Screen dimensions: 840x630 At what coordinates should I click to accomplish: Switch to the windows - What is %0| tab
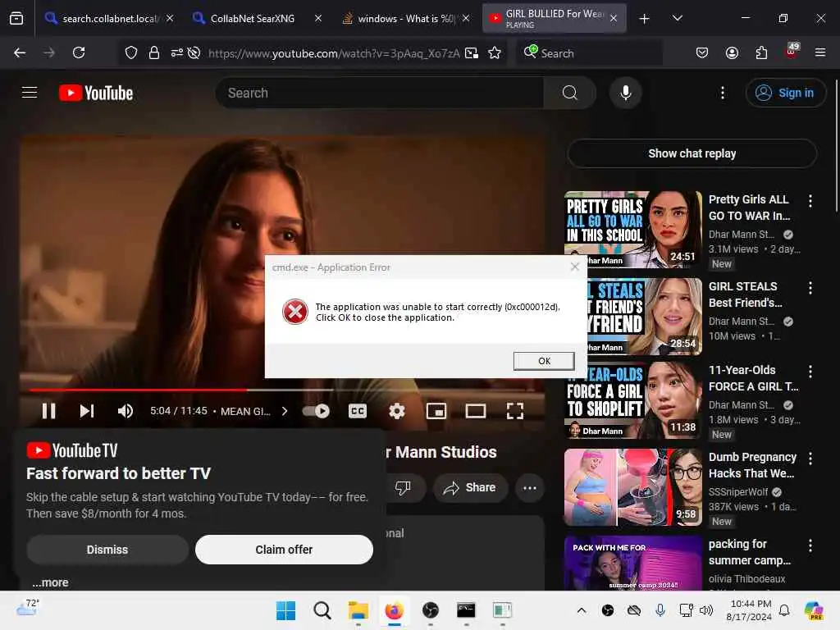[x=405, y=18]
